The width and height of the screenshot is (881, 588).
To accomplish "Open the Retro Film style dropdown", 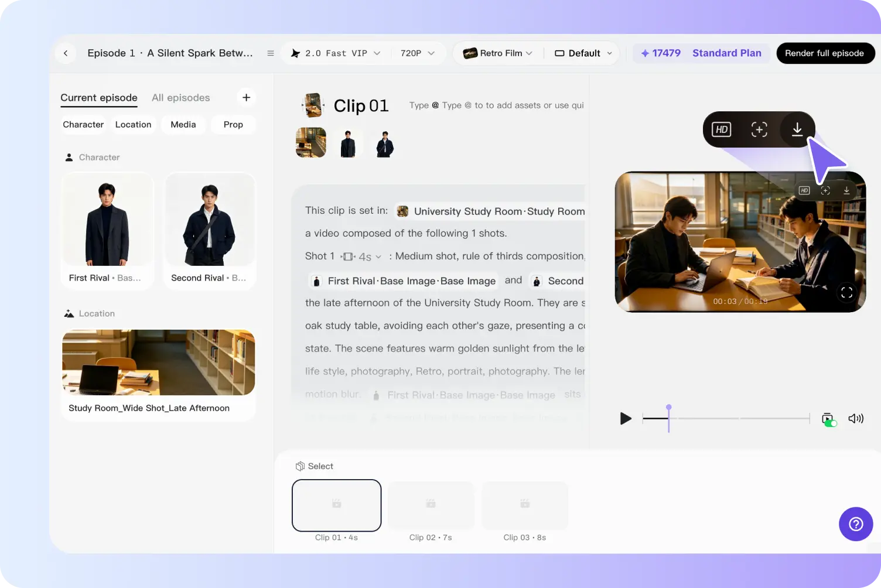I will (498, 53).
